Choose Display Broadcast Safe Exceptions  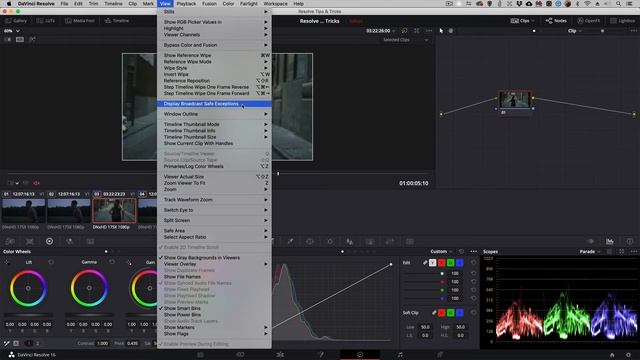[x=214, y=104]
